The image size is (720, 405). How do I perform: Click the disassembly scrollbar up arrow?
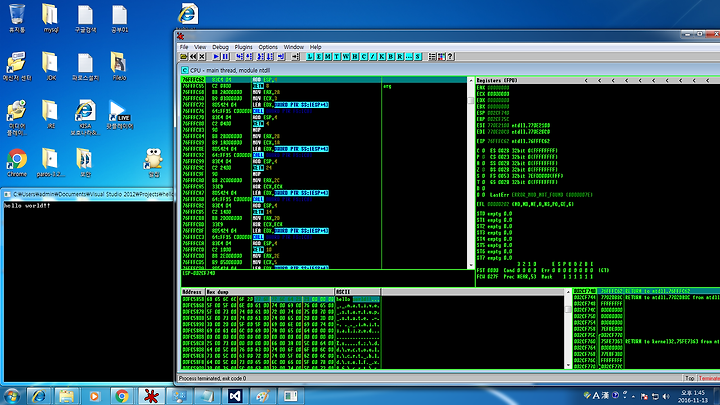(471, 81)
